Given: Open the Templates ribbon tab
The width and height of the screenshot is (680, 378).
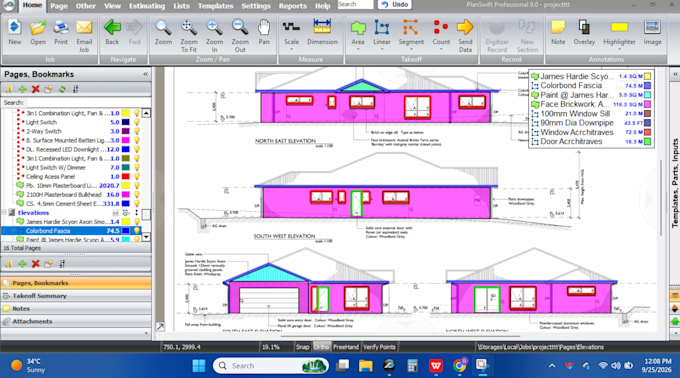Looking at the screenshot, I should (216, 6).
